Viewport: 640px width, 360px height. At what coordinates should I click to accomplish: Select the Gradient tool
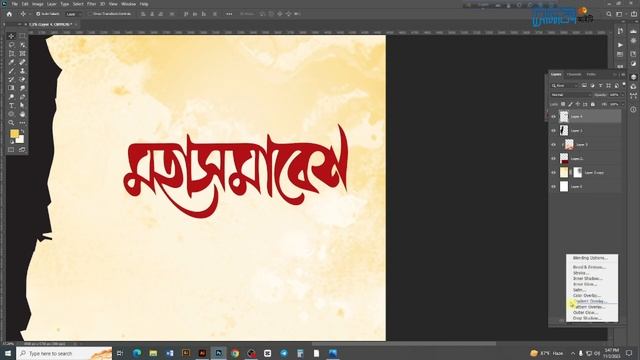[x=11, y=88]
